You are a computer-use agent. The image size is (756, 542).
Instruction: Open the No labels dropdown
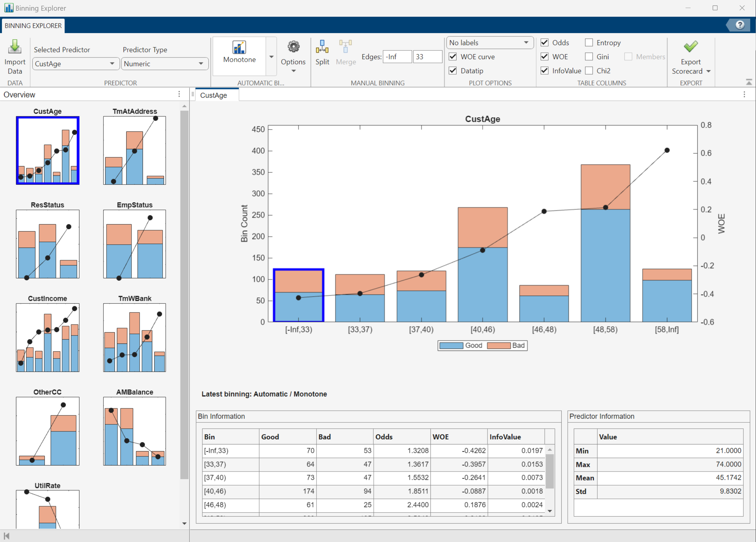pos(490,42)
